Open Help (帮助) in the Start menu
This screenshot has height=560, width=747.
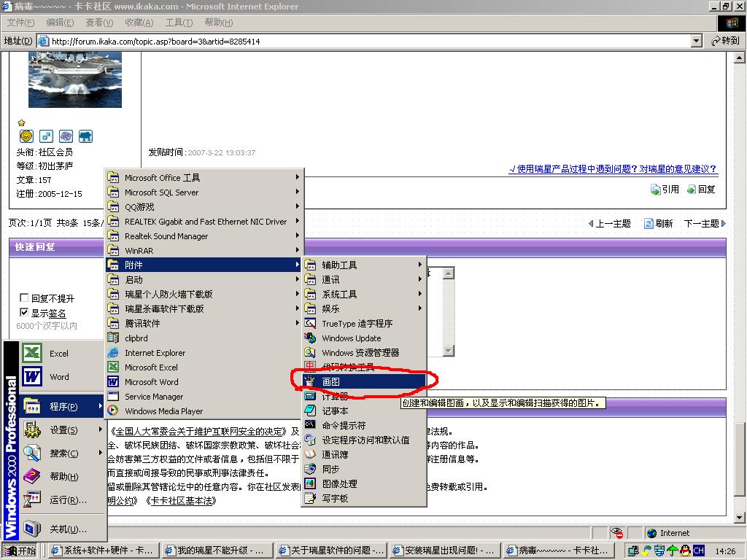(61, 477)
